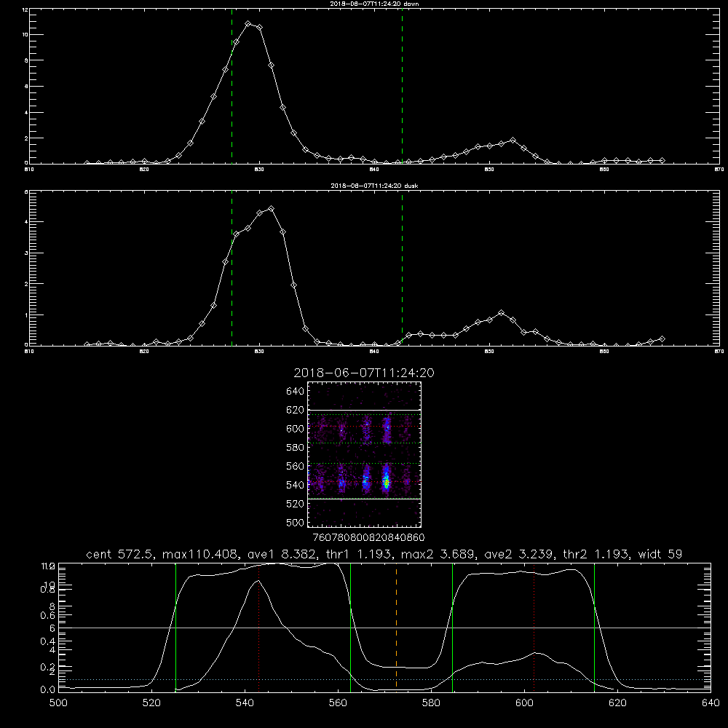Screen dimensions: 728x728
Task: Click the orange dashed center line at 572.5
Action: pyautogui.click(x=396, y=627)
